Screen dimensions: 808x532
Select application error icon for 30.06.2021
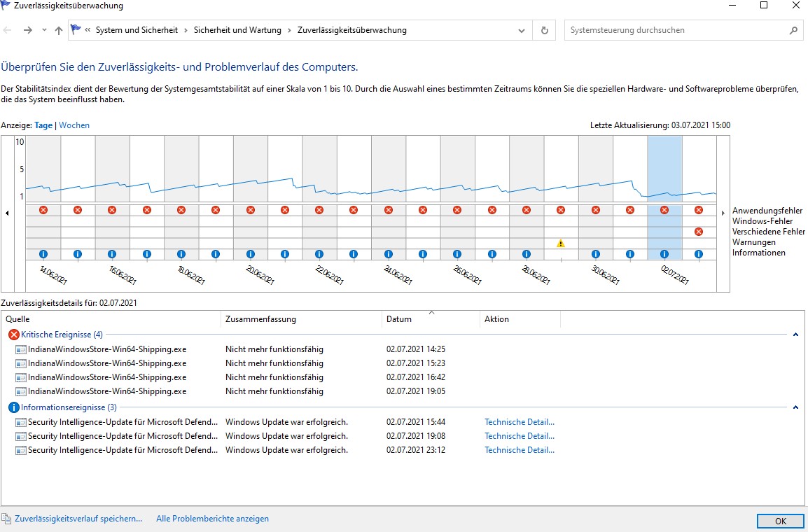596,210
